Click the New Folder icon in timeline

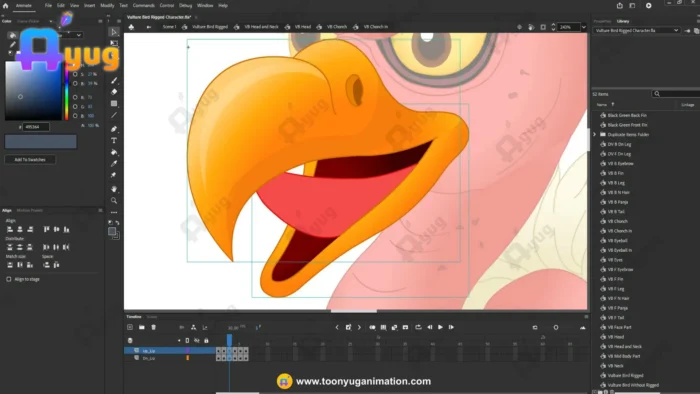coord(142,327)
